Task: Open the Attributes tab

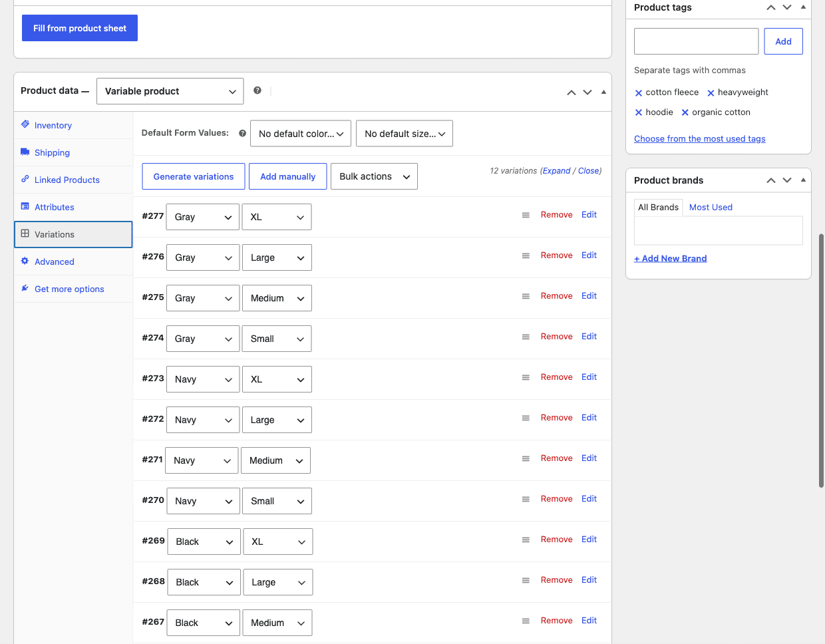Action: [x=73, y=207]
